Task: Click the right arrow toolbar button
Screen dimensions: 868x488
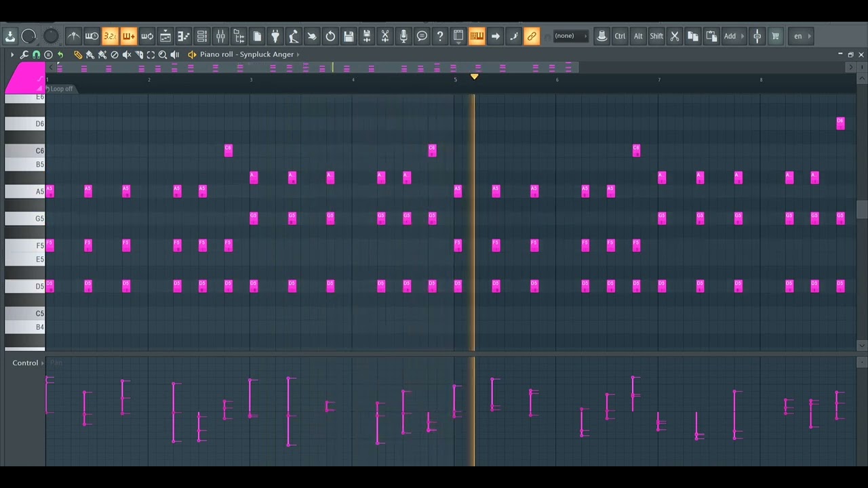Action: tap(495, 36)
